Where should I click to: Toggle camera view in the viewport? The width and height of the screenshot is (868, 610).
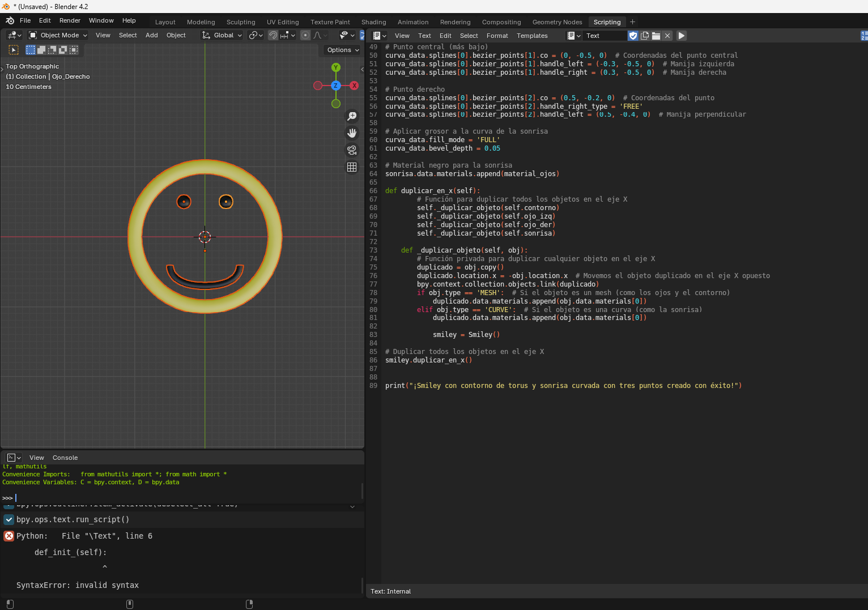[x=352, y=150]
